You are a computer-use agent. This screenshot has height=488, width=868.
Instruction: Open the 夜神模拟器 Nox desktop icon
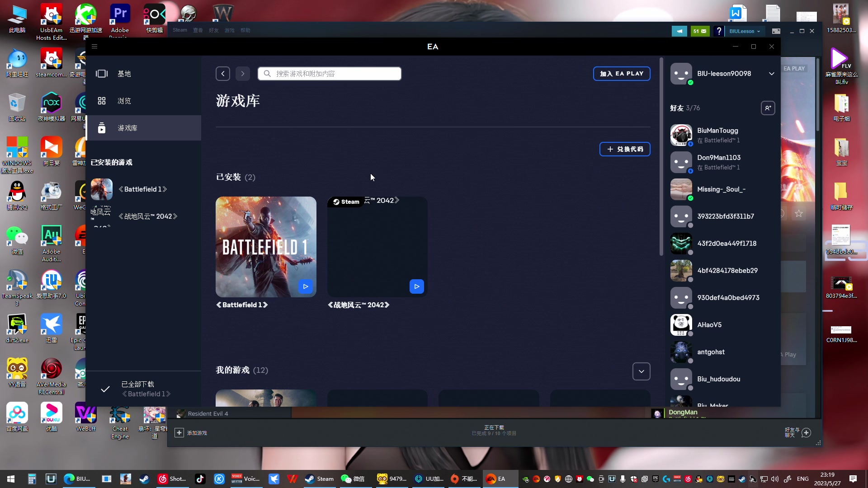[x=52, y=108]
